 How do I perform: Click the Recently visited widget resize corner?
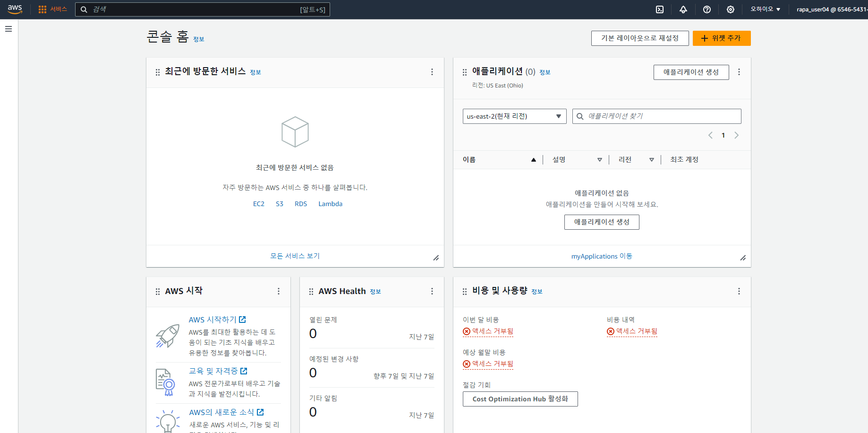tap(436, 258)
